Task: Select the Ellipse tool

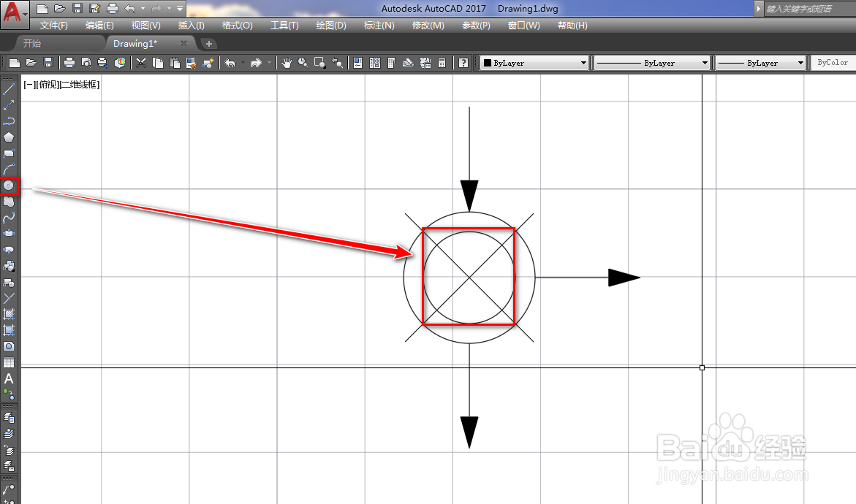Action: [9, 234]
